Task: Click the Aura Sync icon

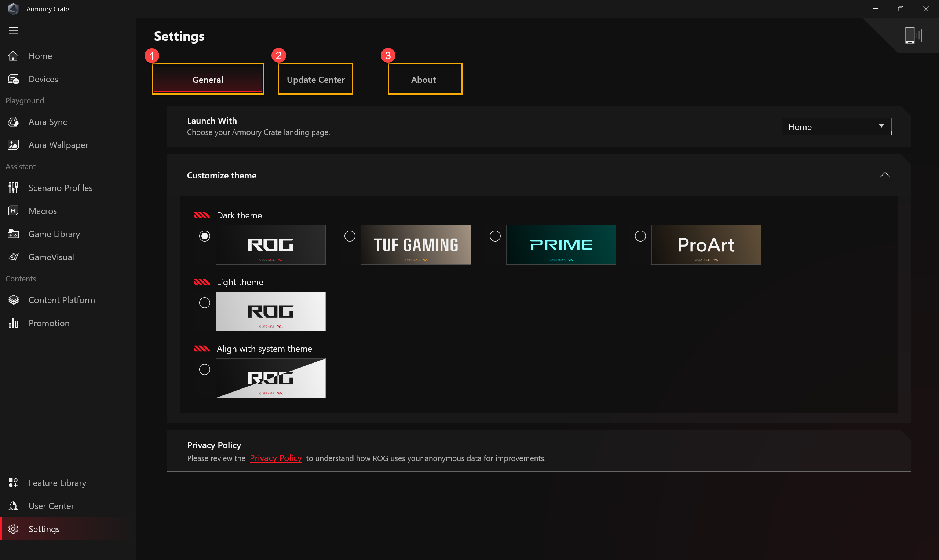Action: point(13,122)
